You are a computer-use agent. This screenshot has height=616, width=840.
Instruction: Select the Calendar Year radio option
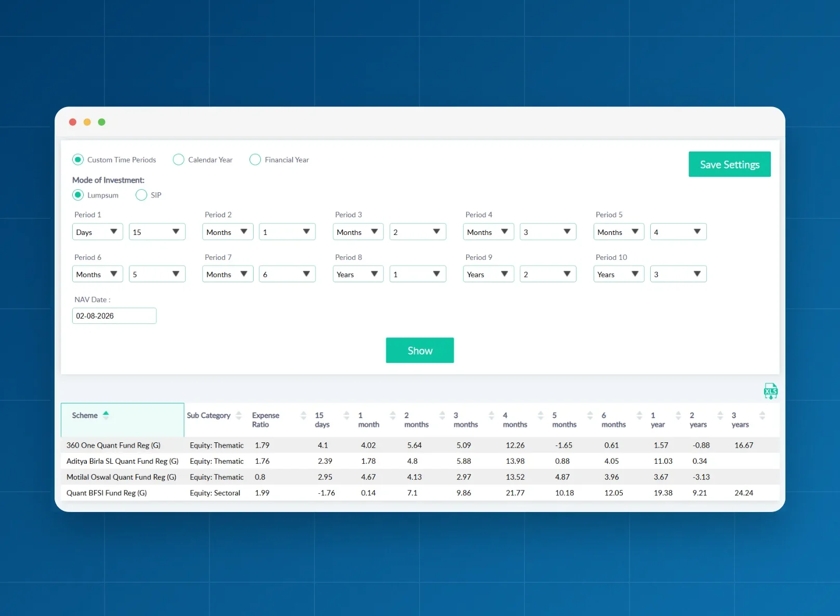178,160
